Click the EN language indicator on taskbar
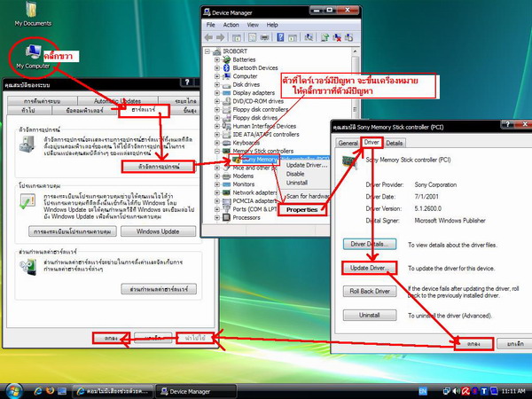The width and height of the screenshot is (532, 399). [x=423, y=392]
